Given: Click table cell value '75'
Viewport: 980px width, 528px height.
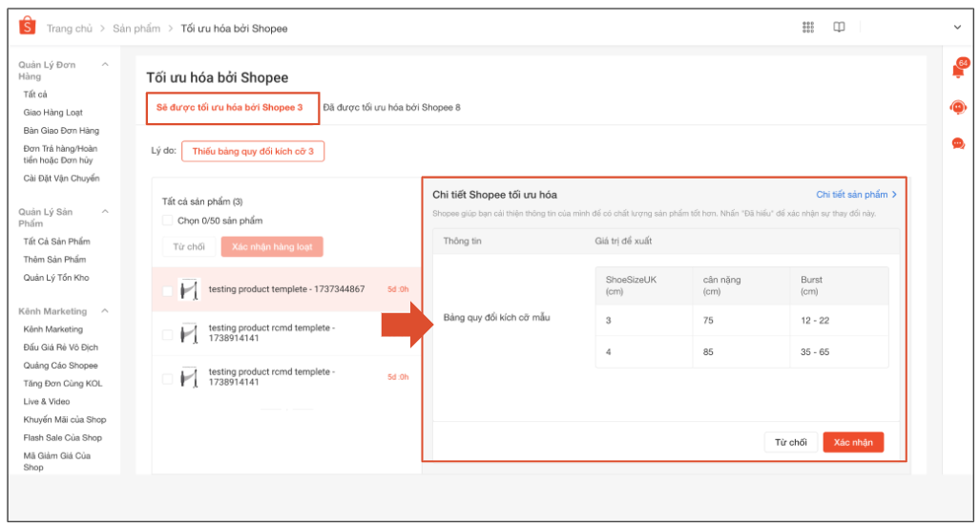Looking at the screenshot, I should 708,320.
